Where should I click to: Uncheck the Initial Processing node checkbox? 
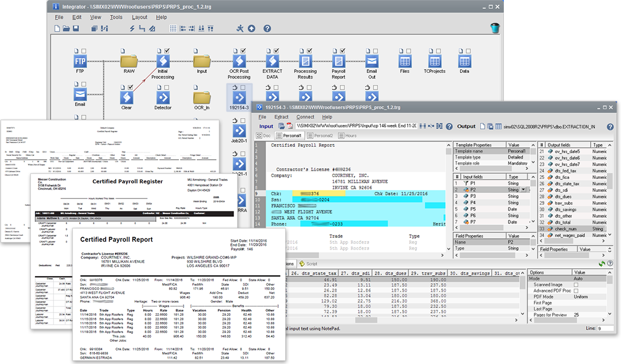coord(166,51)
